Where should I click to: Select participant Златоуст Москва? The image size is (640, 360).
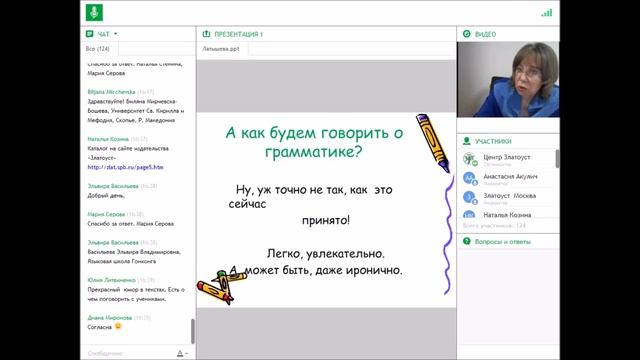[x=509, y=196]
